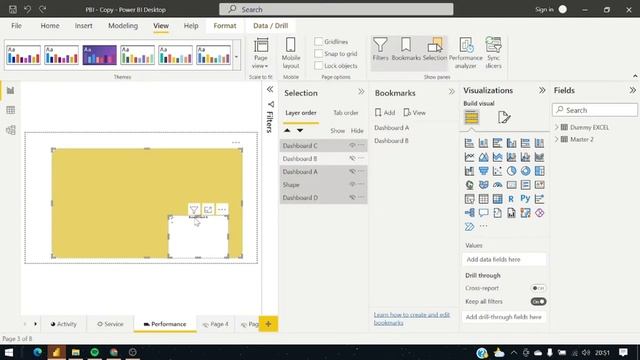This screenshot has height=360, width=640.
Task: Open Sync slicers pane
Action: click(x=493, y=53)
